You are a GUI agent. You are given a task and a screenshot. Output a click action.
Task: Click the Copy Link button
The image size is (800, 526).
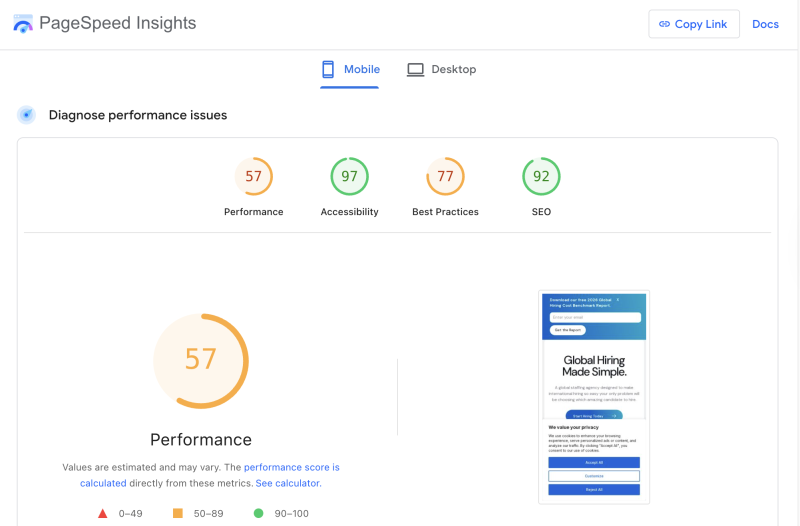[694, 24]
